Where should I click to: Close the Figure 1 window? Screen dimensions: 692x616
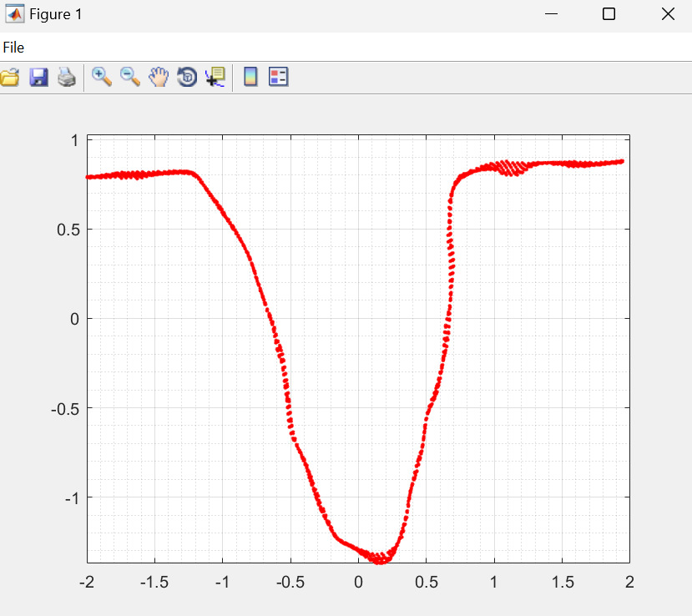(x=667, y=14)
